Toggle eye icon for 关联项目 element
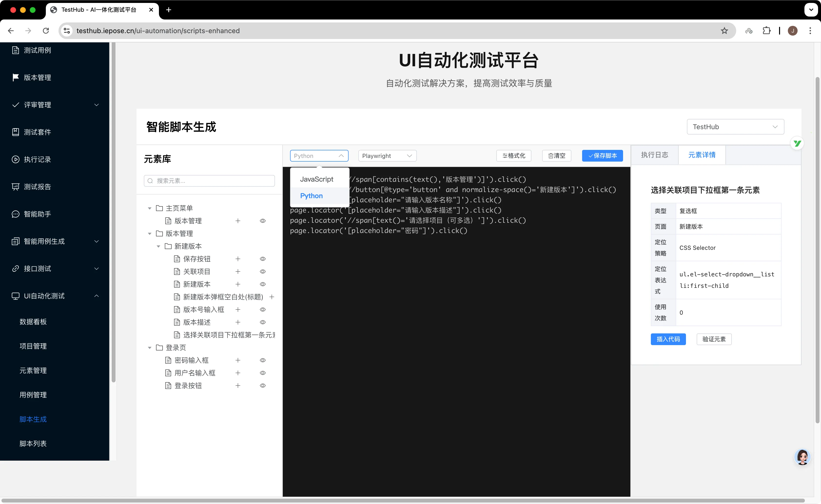This screenshot has width=821, height=504. click(263, 271)
